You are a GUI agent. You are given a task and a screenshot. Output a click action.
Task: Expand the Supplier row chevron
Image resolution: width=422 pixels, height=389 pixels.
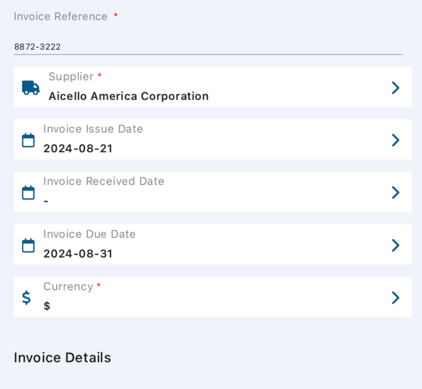coord(395,88)
